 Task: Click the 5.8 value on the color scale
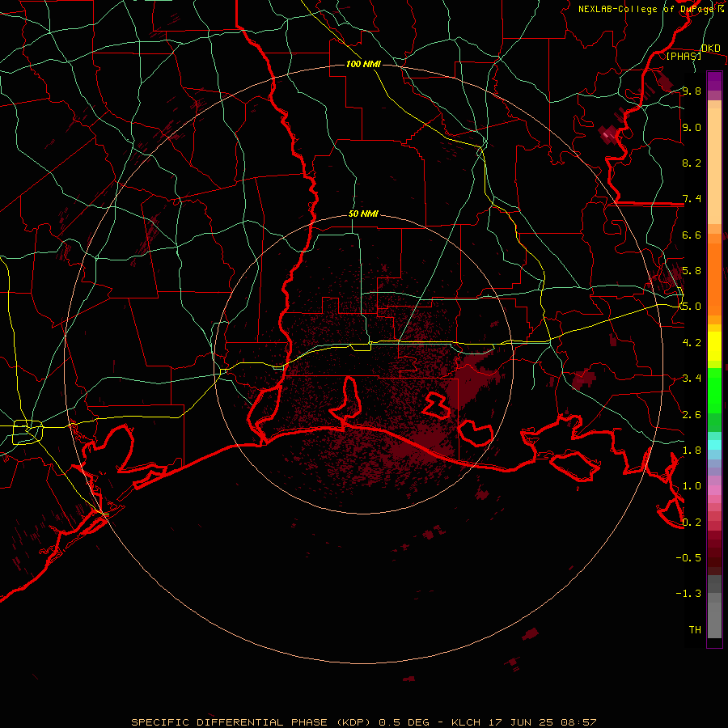pos(692,271)
